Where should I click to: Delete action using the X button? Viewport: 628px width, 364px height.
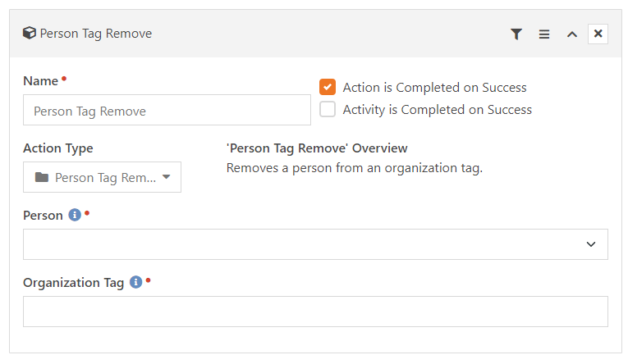pyautogui.click(x=598, y=34)
